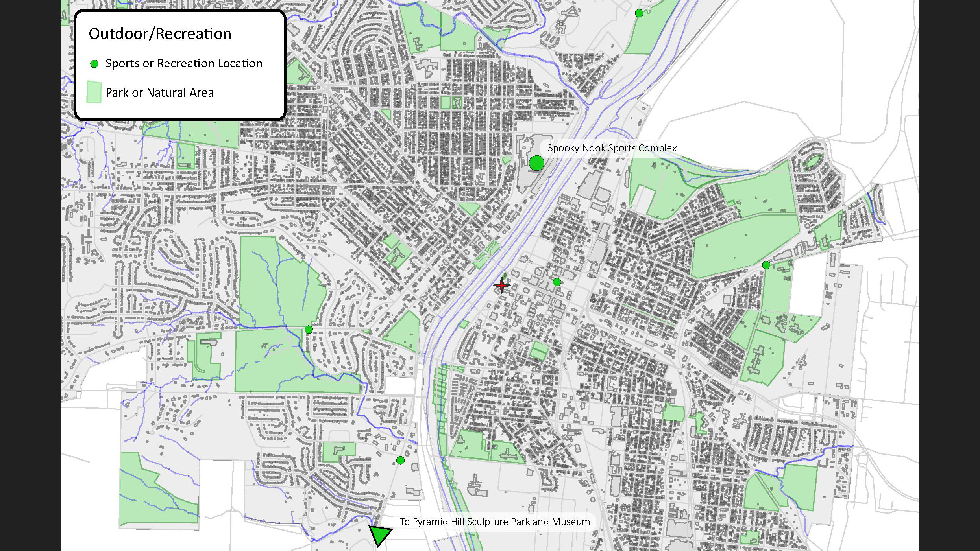Click the legend's green dot symbol
980x551 pixels.
(x=94, y=64)
